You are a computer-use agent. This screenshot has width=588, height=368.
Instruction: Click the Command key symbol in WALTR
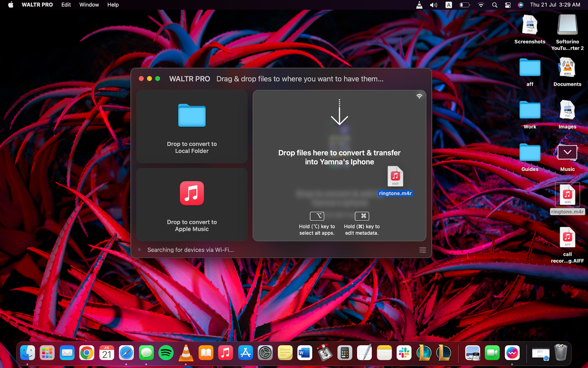[362, 216]
